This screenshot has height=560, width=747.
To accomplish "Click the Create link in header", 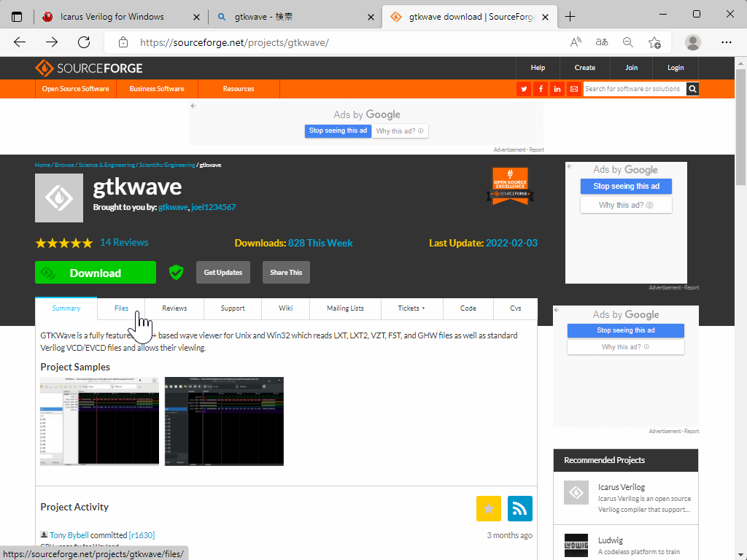I will pos(584,68).
